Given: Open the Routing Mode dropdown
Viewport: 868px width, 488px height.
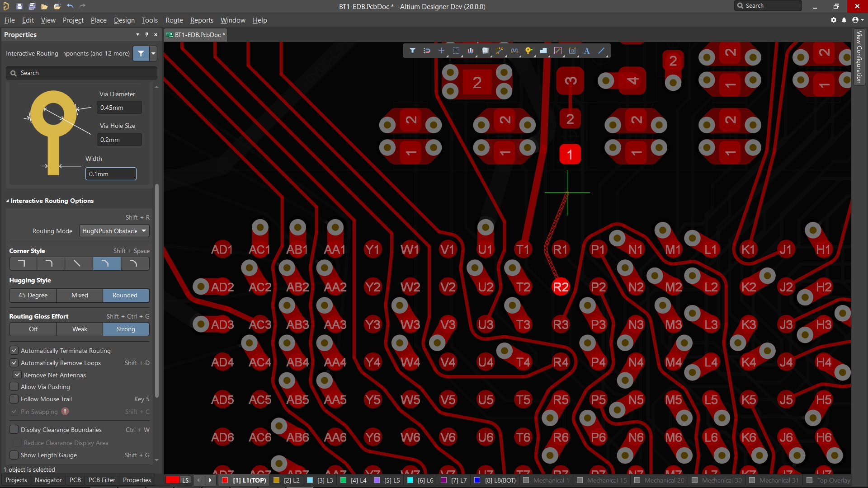Looking at the screenshot, I should click(113, 231).
